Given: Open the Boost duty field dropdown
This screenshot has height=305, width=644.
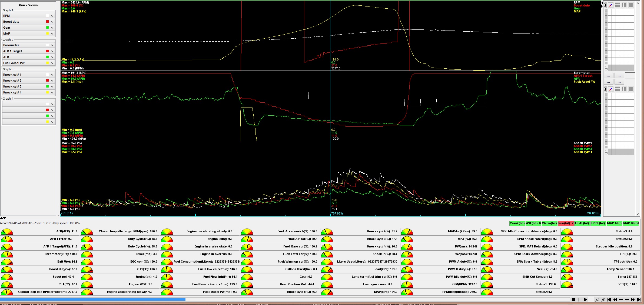Looking at the screenshot, I should [x=52, y=22].
